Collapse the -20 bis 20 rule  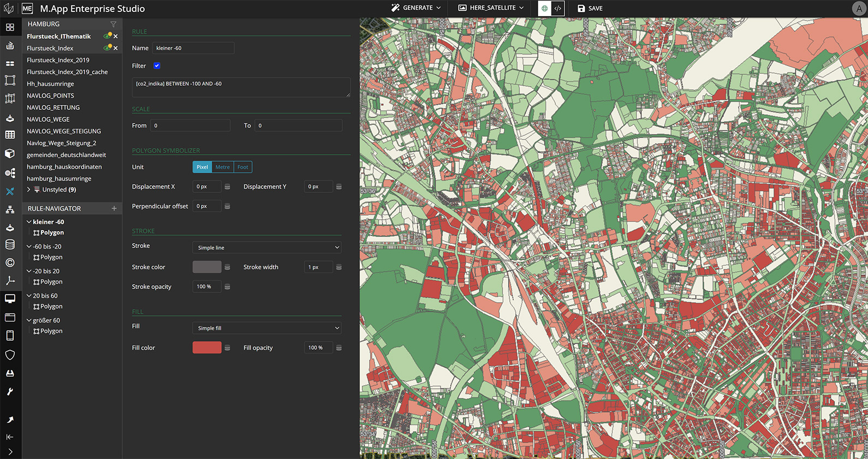29,271
